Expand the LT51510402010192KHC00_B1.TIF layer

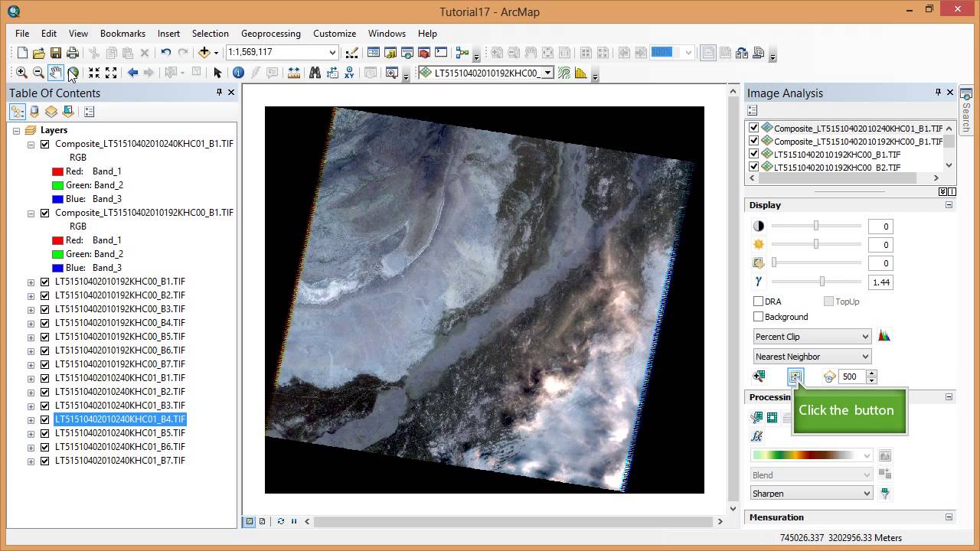tap(31, 282)
